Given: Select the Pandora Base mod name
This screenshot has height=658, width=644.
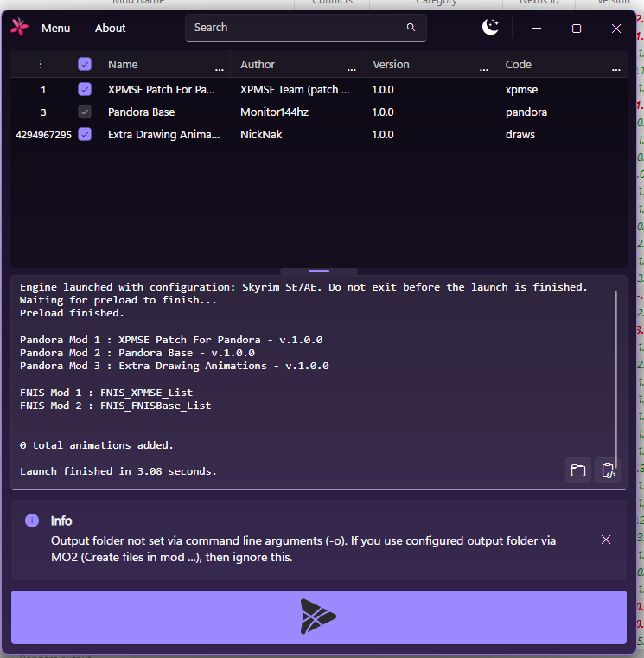Looking at the screenshot, I should click(142, 112).
